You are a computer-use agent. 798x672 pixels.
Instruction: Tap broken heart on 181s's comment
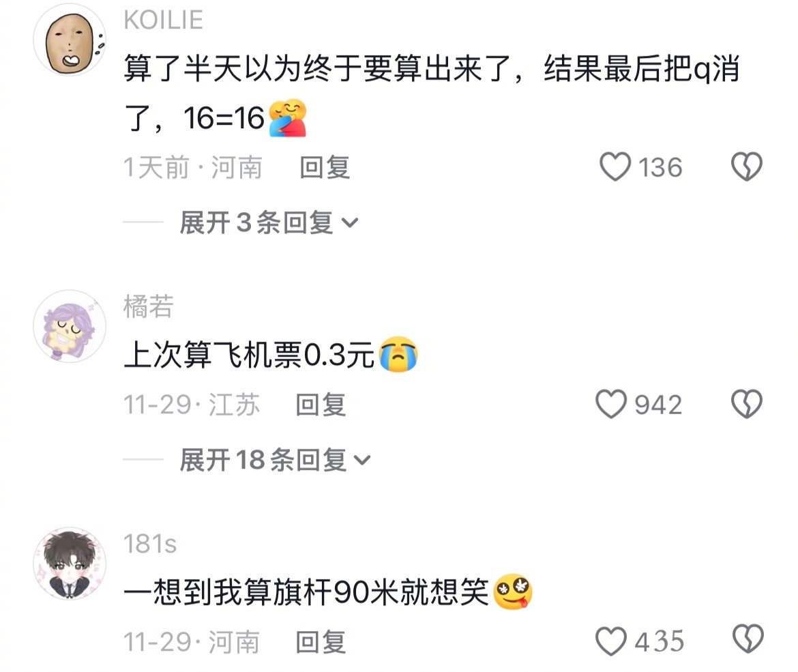tap(748, 639)
